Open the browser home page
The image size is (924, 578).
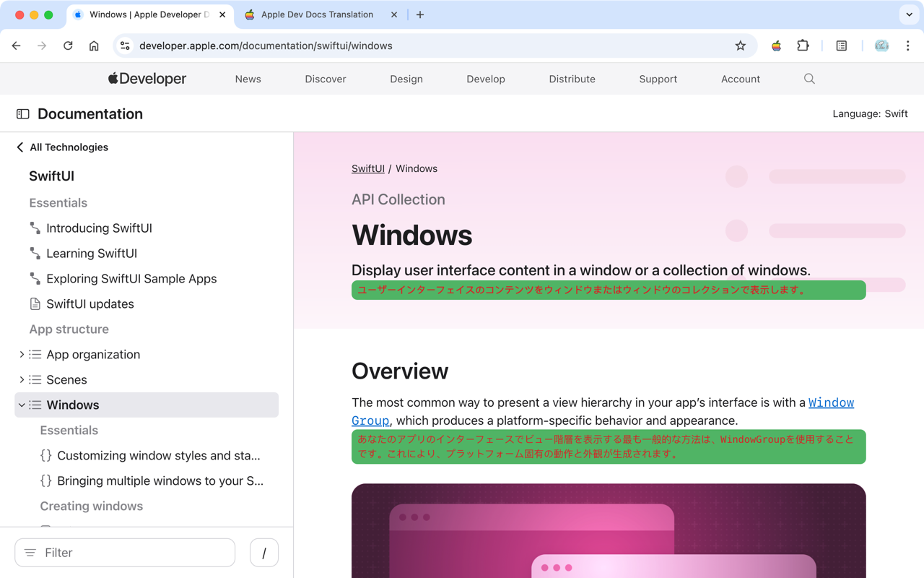94,46
